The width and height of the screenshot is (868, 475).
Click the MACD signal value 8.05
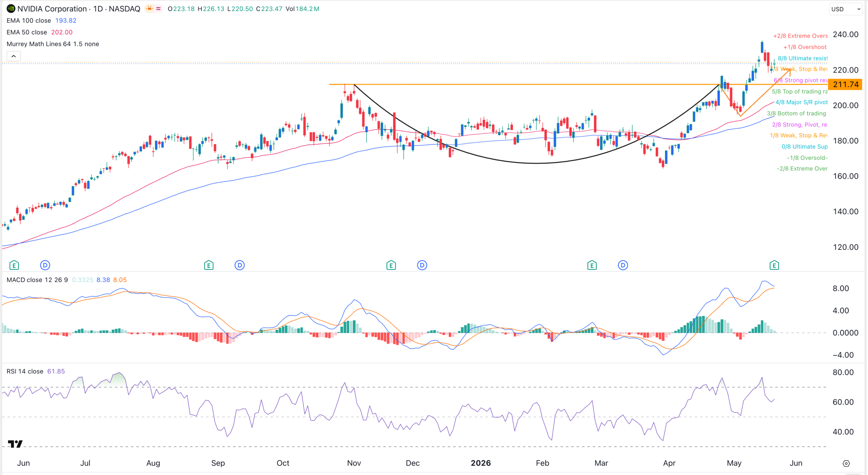point(120,280)
